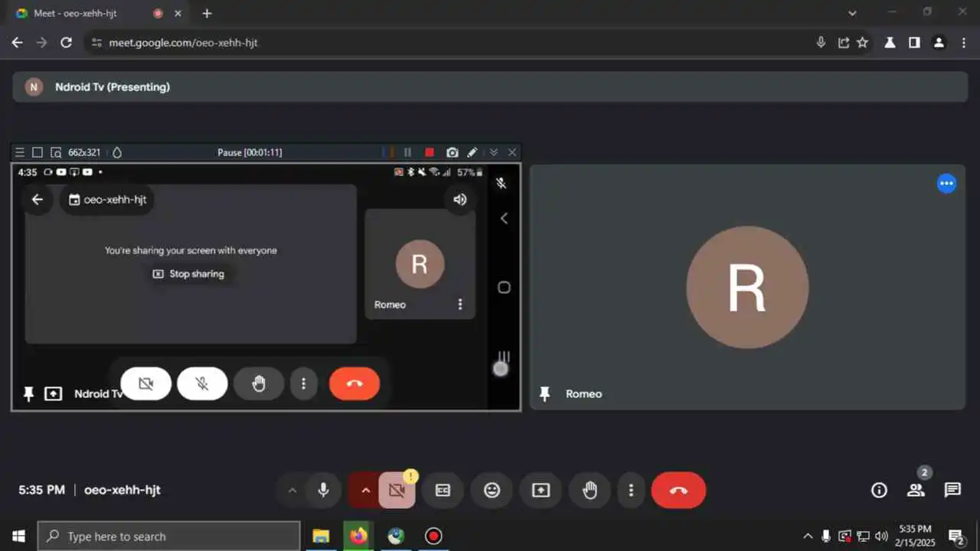
Task: Turn on captions
Action: point(443,491)
